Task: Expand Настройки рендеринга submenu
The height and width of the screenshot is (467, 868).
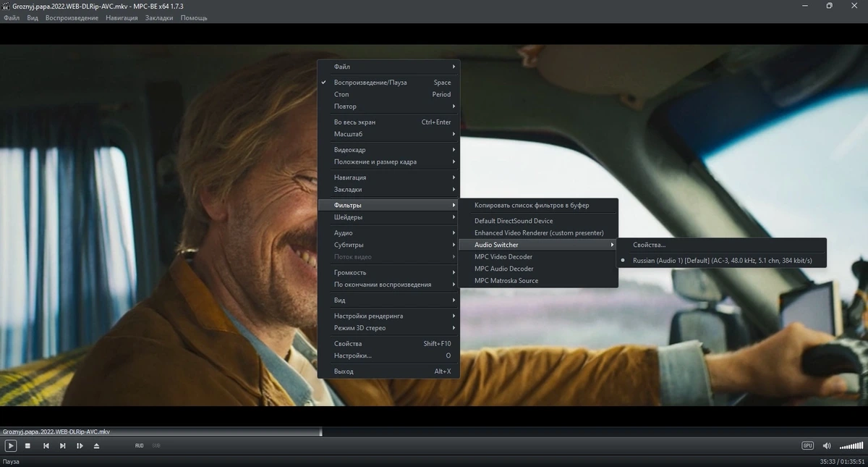Action: pyautogui.click(x=388, y=316)
